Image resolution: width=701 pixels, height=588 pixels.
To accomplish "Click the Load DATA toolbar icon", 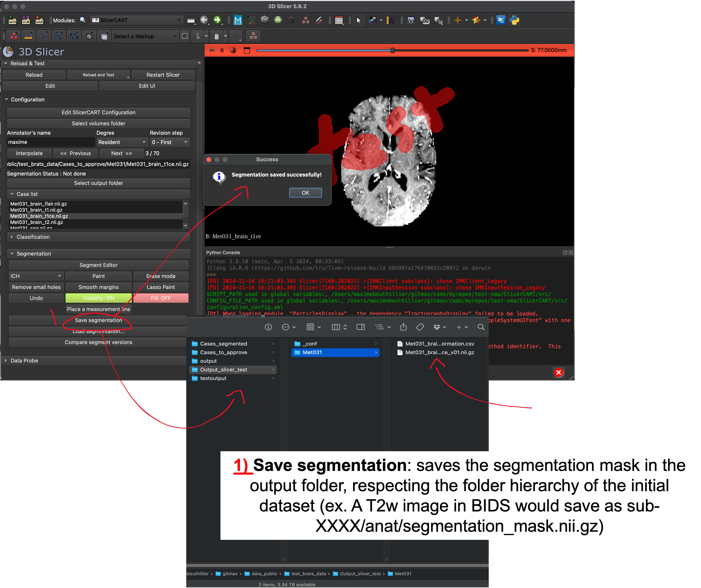I will pyautogui.click(x=12, y=20).
